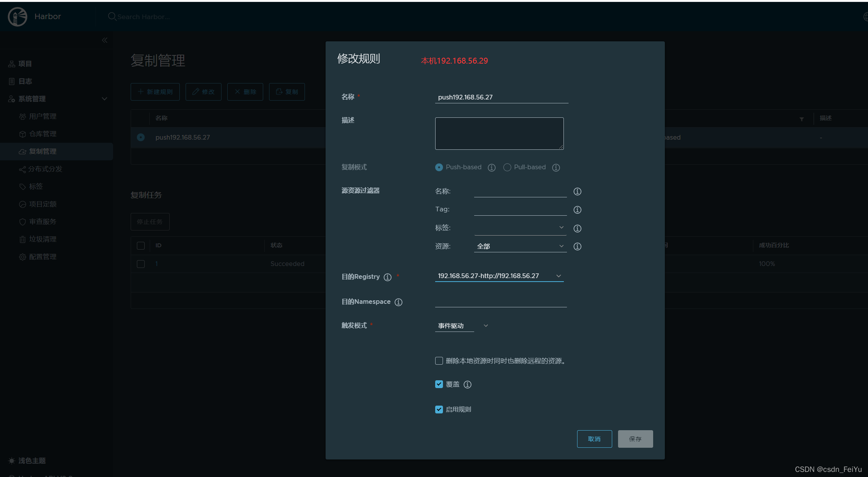Screen dimensions: 868x477
Task: Click the 目的Namespace input field
Action: 501,301
